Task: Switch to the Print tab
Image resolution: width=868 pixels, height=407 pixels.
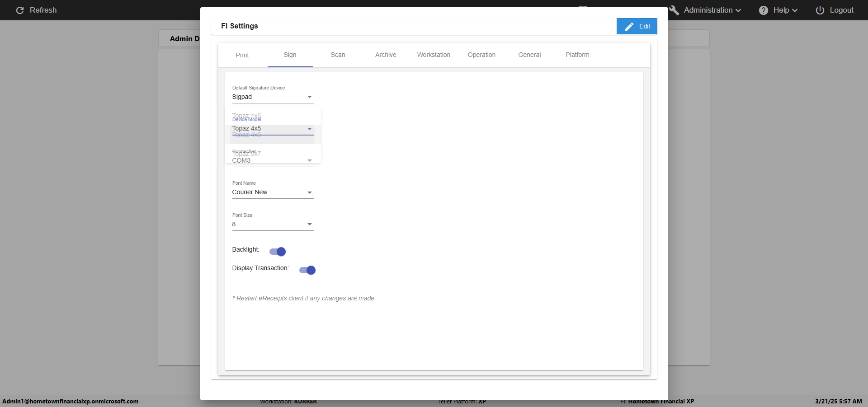Action: click(242, 55)
